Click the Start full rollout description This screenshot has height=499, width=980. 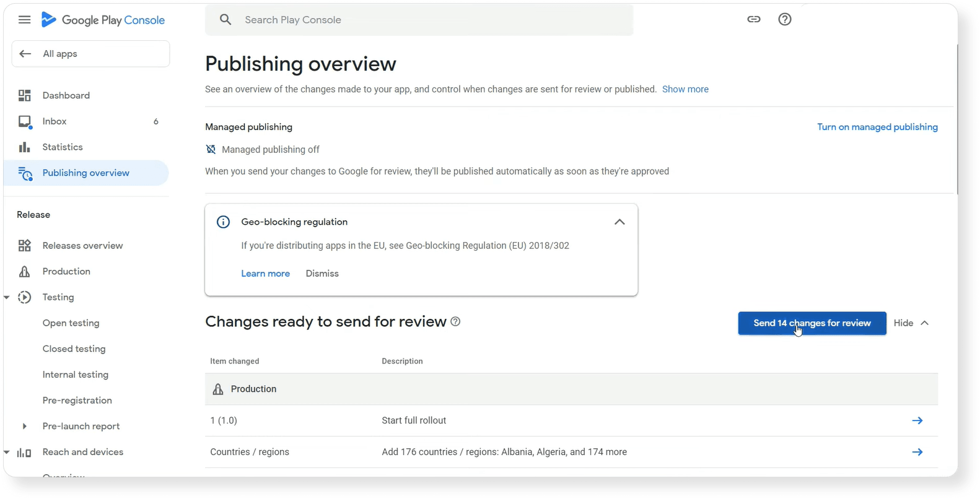(414, 420)
